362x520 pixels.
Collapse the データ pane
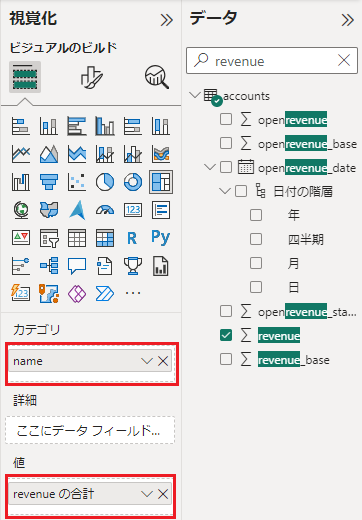pyautogui.click(x=348, y=20)
